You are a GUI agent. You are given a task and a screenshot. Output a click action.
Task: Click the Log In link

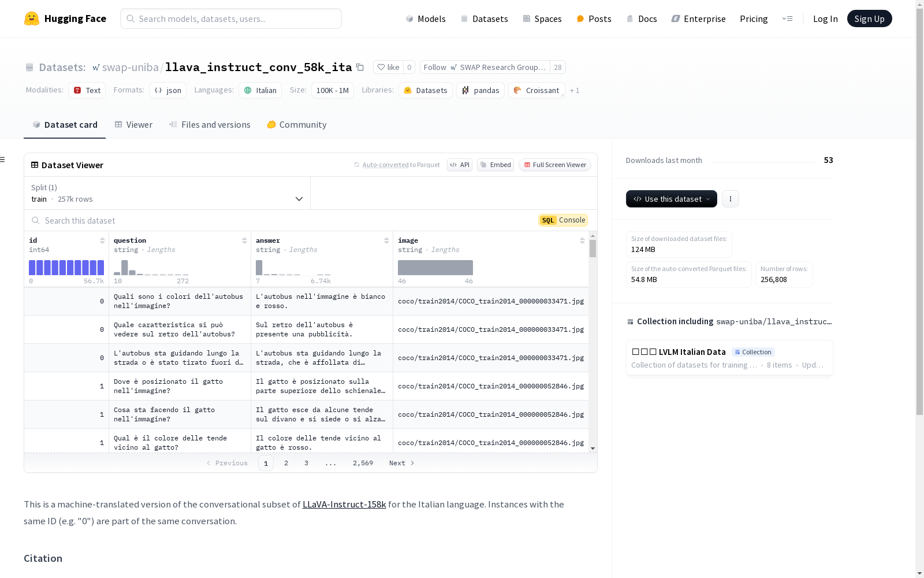(x=825, y=18)
